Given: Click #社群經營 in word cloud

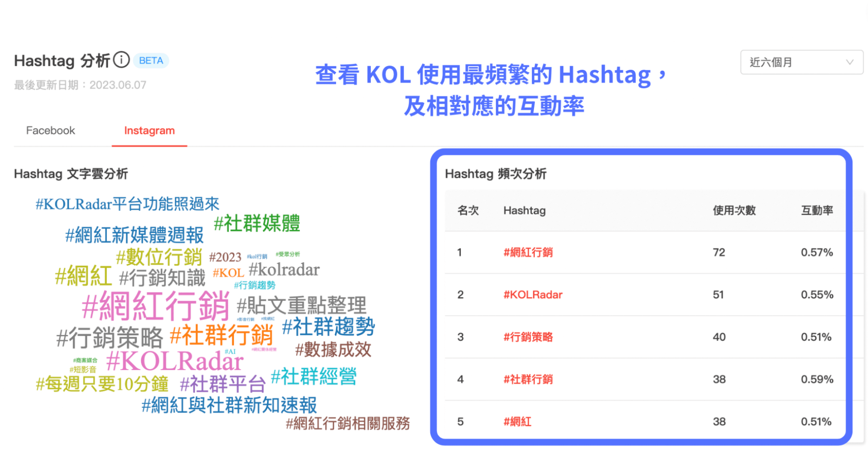Looking at the screenshot, I should tap(314, 377).
